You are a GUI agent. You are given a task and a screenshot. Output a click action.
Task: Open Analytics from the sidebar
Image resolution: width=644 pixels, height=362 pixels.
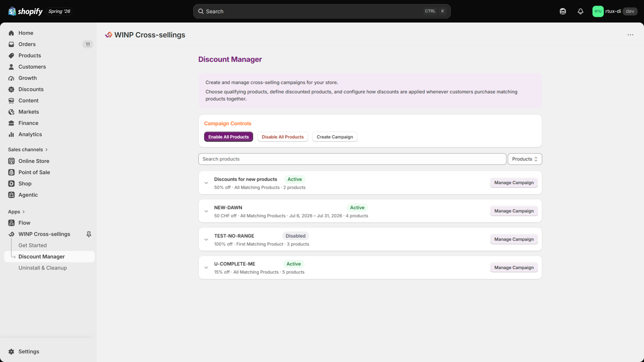[x=30, y=134]
